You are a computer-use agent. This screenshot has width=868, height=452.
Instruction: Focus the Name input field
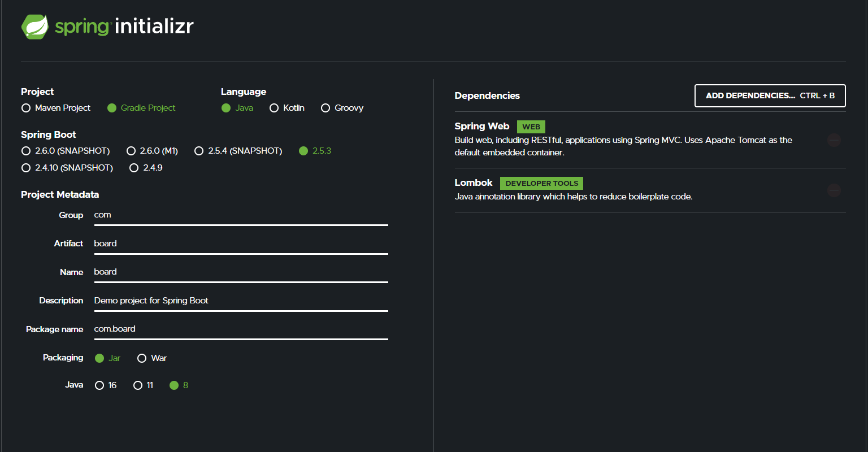coord(241,272)
